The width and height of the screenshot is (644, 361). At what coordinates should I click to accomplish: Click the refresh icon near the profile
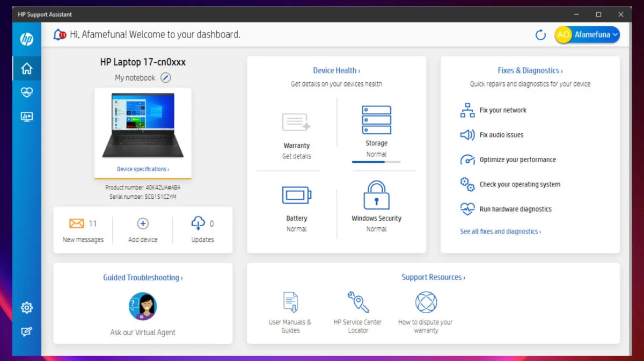click(541, 35)
